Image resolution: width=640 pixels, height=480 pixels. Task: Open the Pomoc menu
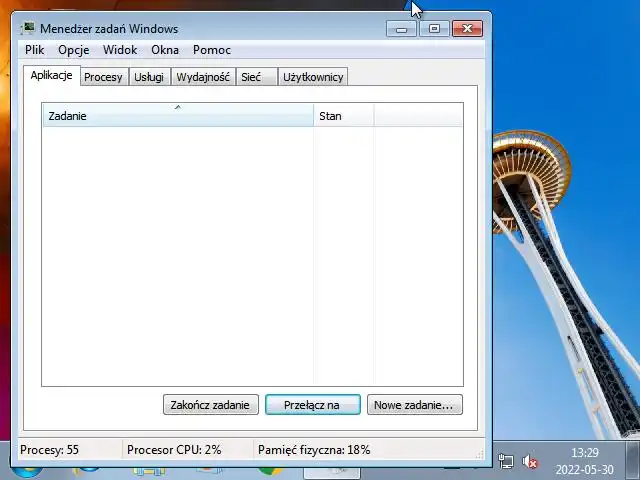(212, 50)
